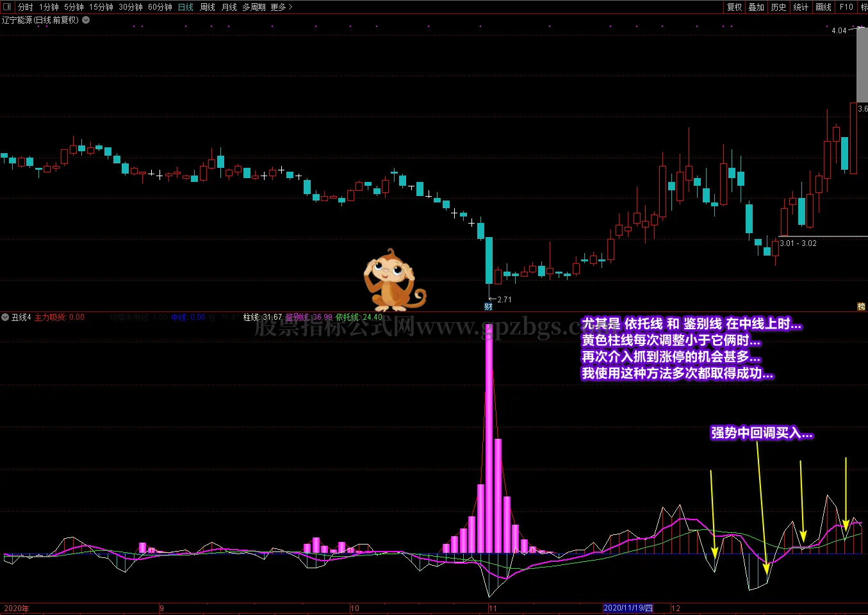The image size is (868, 615).
Task: Click the 2.71 low price label
Action: coord(505,299)
